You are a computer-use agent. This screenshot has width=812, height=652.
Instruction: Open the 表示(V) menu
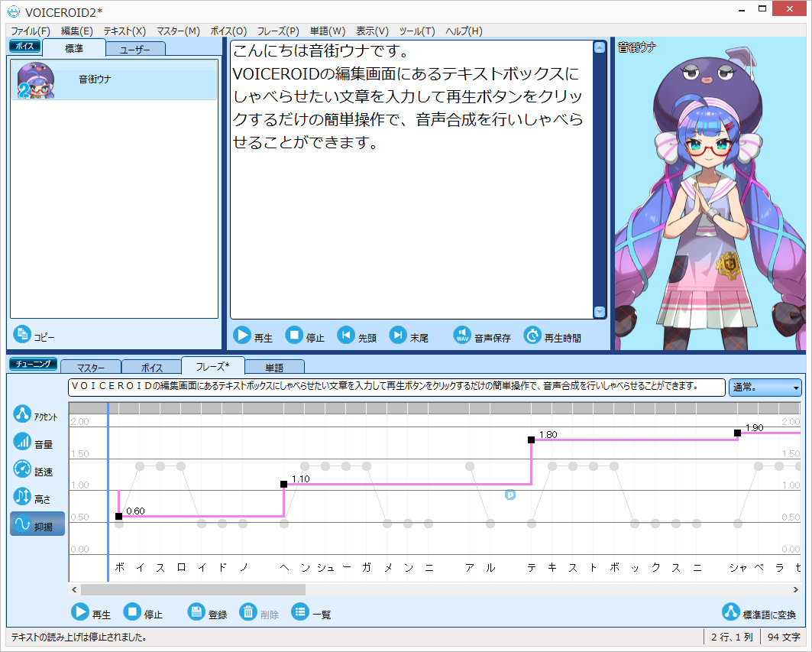pos(372,31)
